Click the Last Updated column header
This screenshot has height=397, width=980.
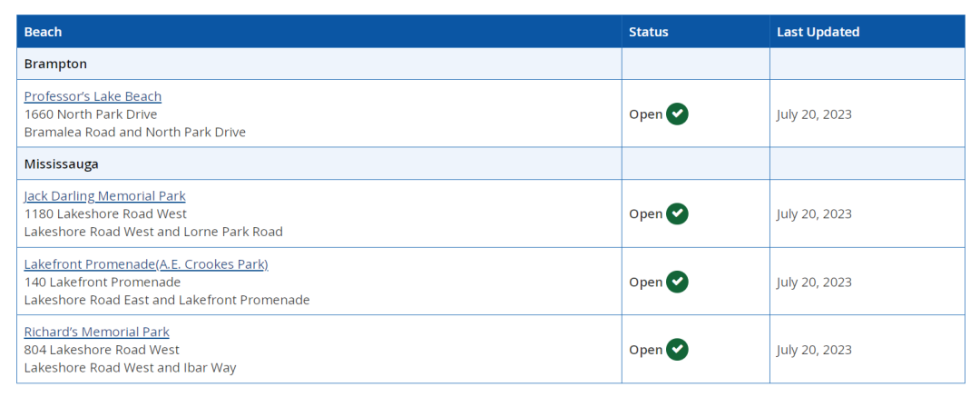coord(818,32)
